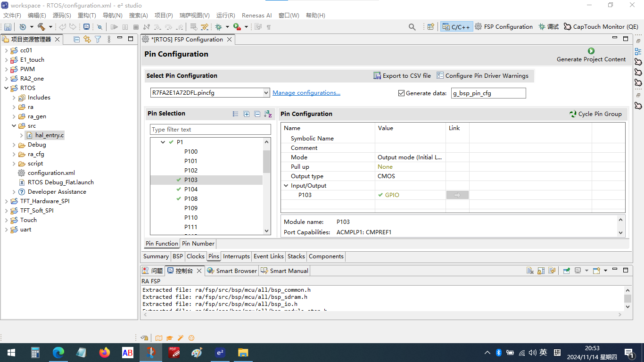Image resolution: width=644 pixels, height=362 pixels.
Task: Click the Run launch icon with toolbox
Action: [237, 27]
